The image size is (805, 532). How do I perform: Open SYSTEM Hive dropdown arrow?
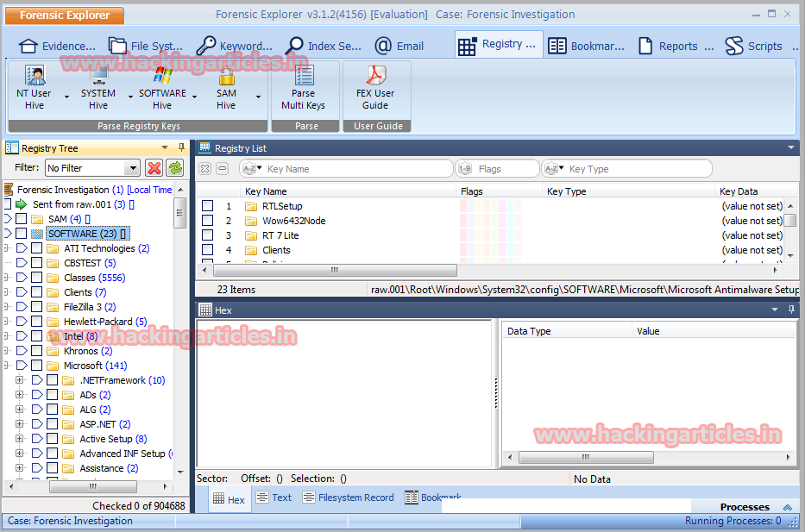tap(130, 97)
